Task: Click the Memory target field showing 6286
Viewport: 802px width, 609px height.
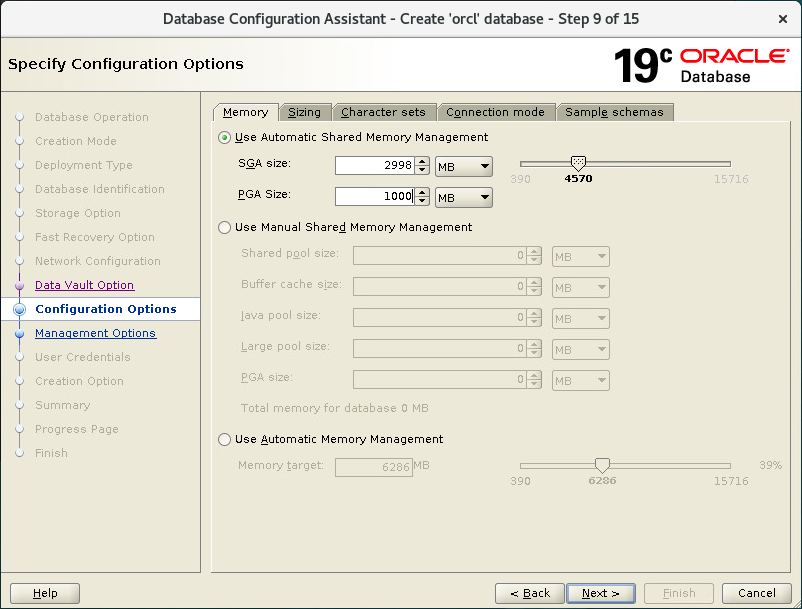Action: [x=374, y=467]
